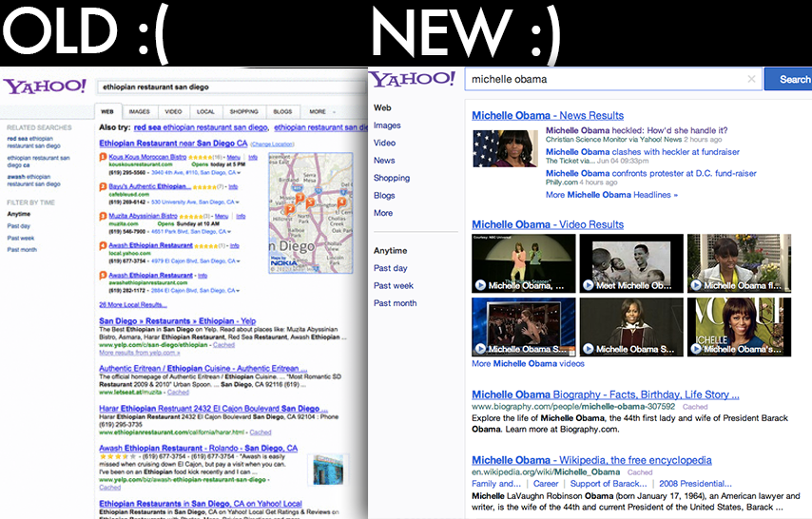
Task: Open Michelle Obama - Video Results heading
Action: (548, 224)
